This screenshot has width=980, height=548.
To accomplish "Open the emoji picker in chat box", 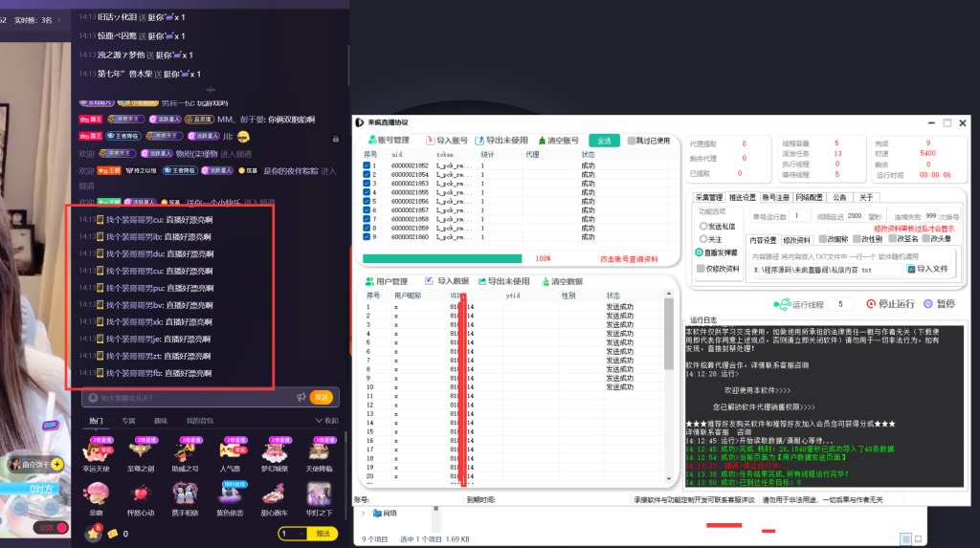I will pos(93,397).
